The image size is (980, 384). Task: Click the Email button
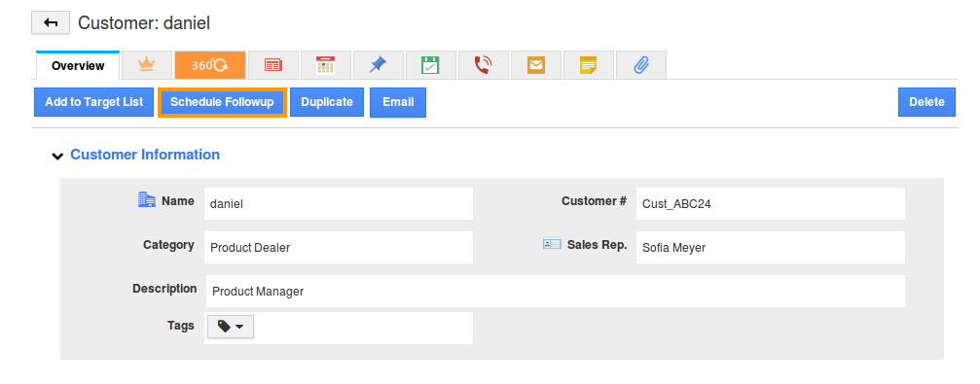[398, 102]
